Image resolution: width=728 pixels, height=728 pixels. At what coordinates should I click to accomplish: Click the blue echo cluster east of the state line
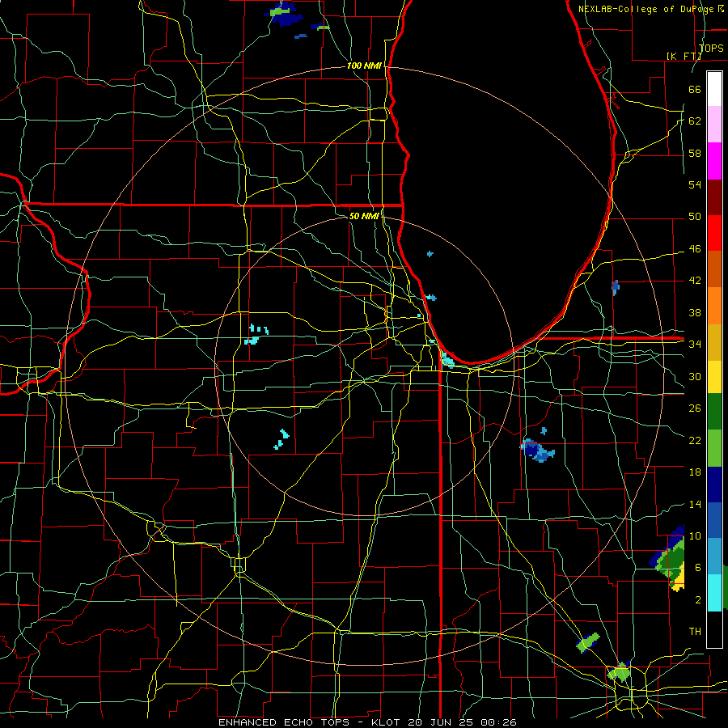537,450
